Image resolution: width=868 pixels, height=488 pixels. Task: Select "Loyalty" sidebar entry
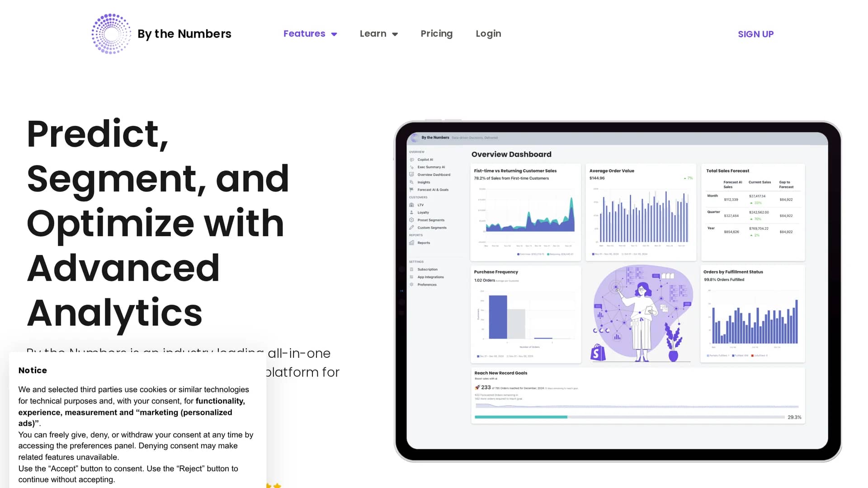coord(423,212)
